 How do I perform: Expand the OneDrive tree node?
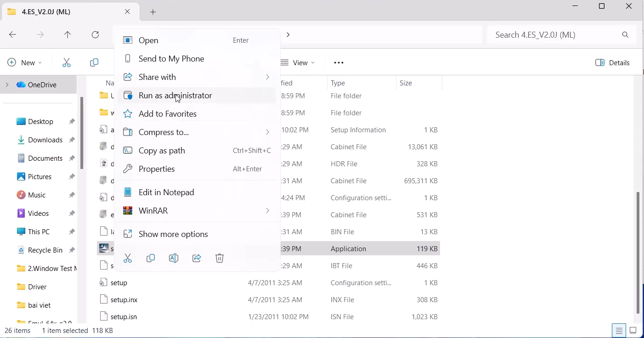pos(7,85)
